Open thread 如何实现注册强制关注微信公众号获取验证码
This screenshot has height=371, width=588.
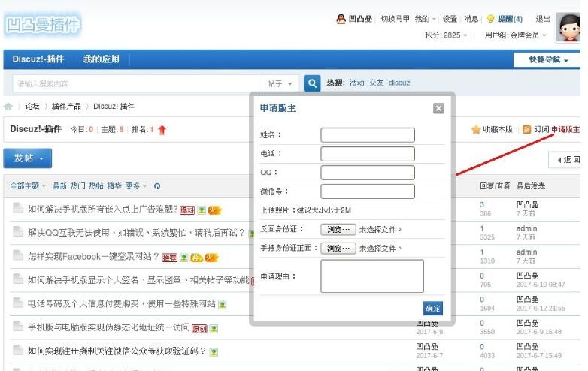click(x=117, y=351)
